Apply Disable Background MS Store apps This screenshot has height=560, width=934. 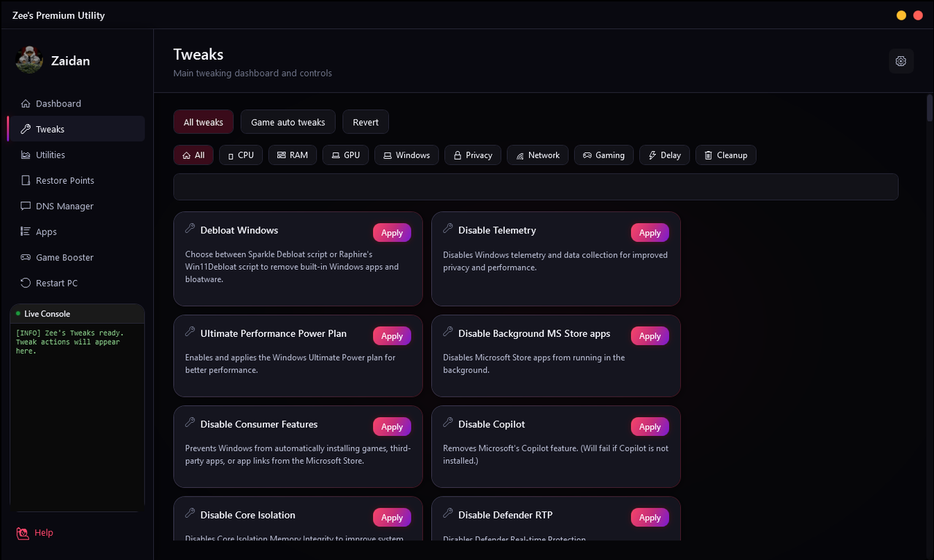650,335
